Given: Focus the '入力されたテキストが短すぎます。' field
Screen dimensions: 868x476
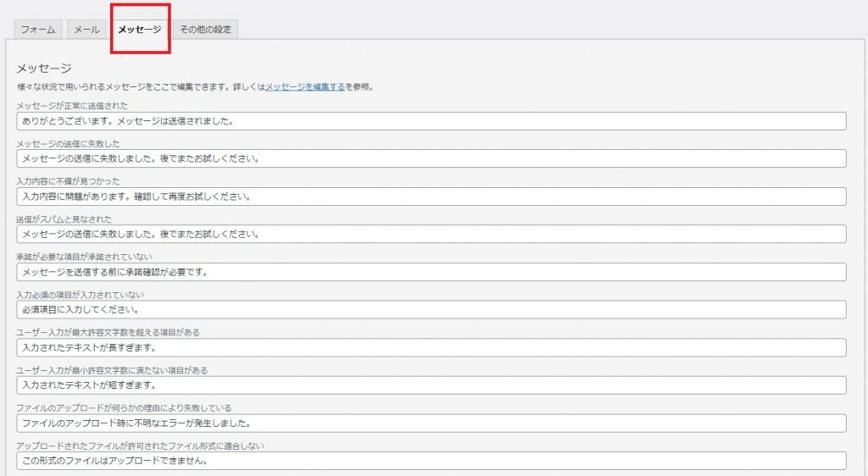Looking at the screenshot, I should coord(431,385).
